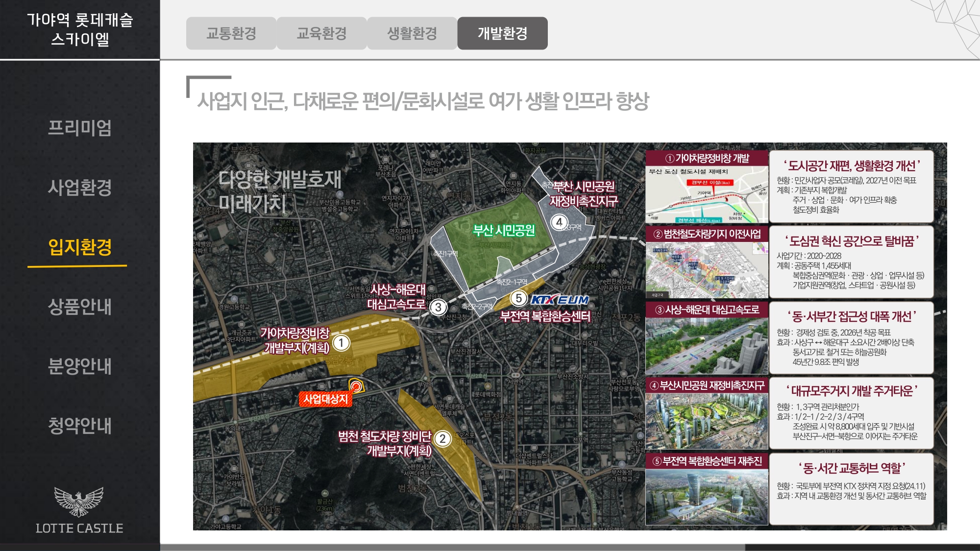
Task: Open the 상품안내 sidebar menu item
Action: click(x=79, y=307)
